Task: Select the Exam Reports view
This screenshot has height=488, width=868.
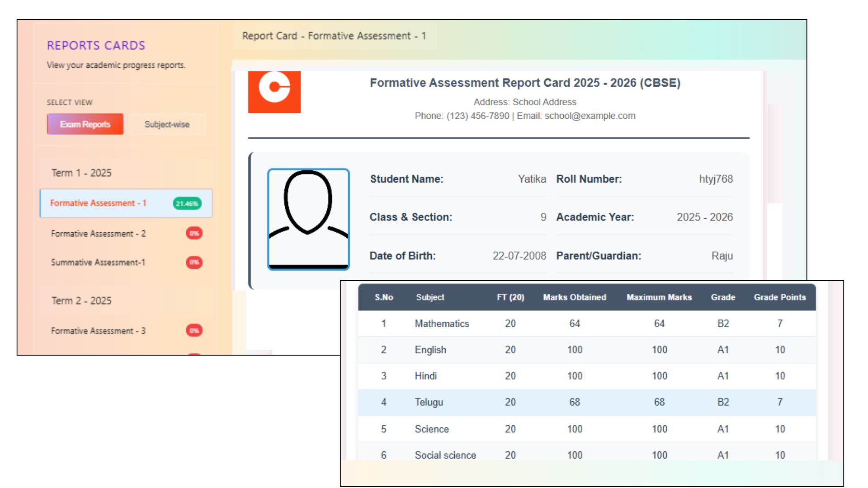Action: (x=85, y=124)
